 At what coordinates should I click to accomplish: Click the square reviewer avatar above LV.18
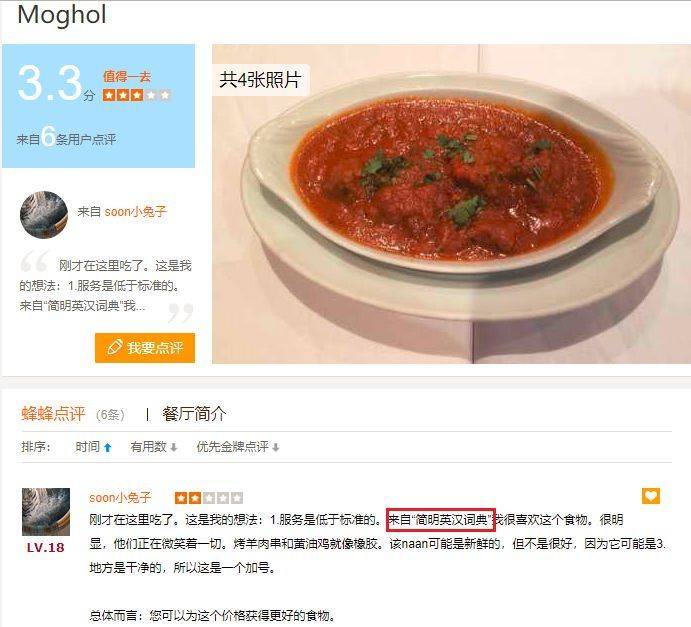(x=46, y=512)
